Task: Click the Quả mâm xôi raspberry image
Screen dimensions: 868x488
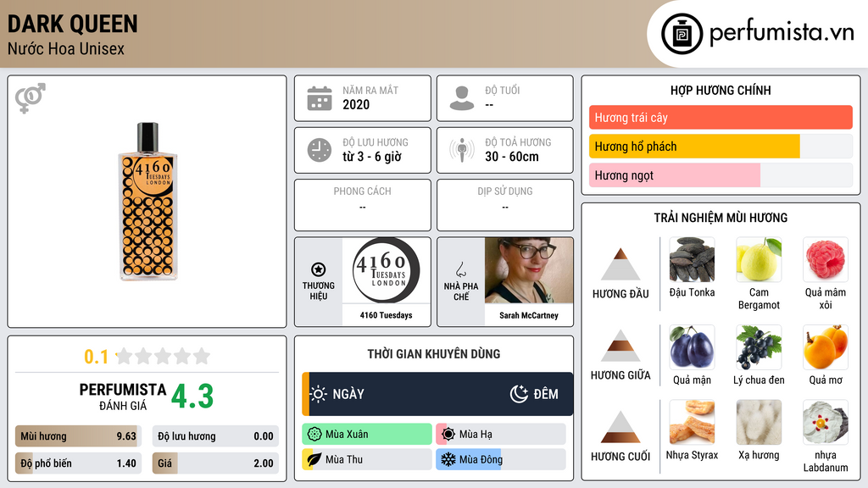Action: tap(826, 259)
